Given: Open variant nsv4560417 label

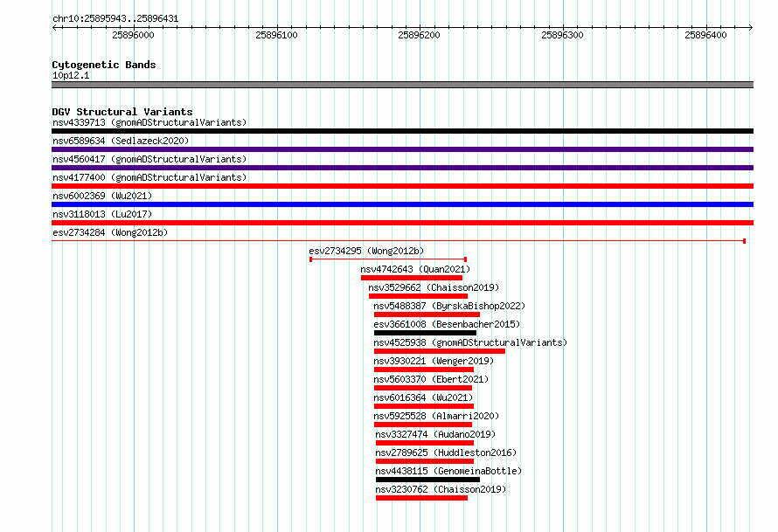Looking at the screenshot, I should tap(149, 159).
